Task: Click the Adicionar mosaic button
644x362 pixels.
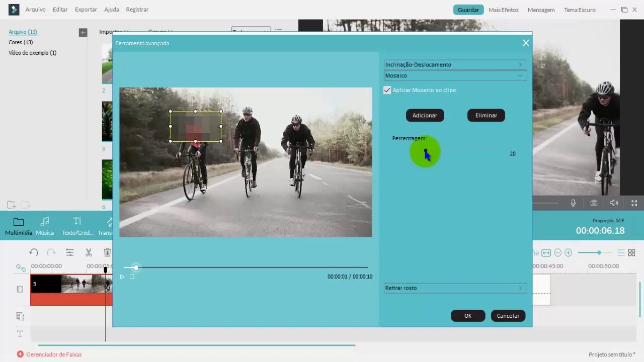Action: point(425,116)
